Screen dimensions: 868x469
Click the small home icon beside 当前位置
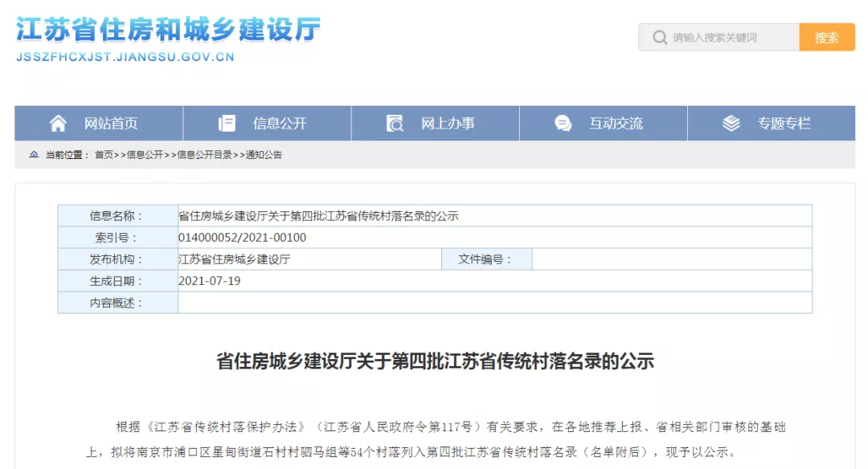tap(35, 155)
